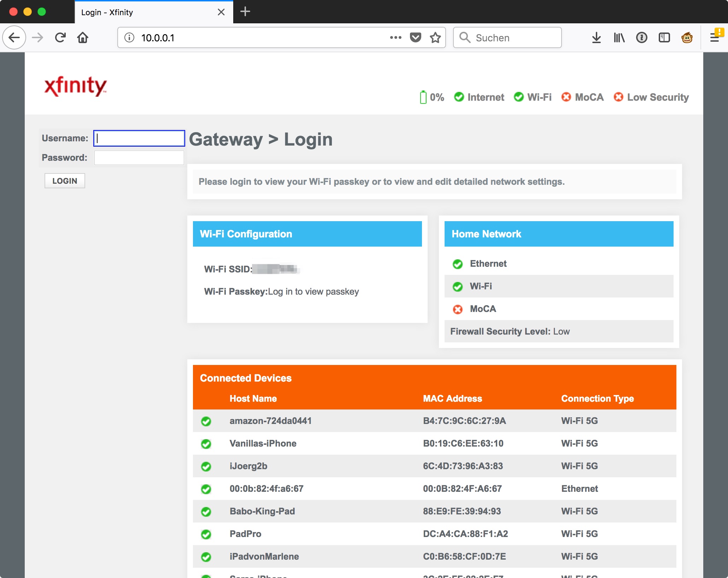Click status icon for PadPro row
This screenshot has height=578, width=728.
[x=206, y=534]
